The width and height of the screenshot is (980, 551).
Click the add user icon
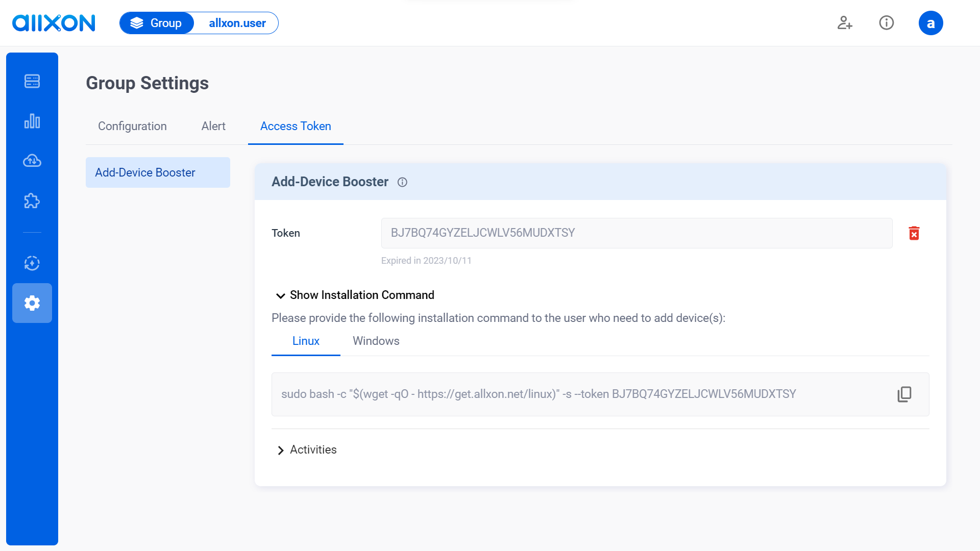pos(845,23)
